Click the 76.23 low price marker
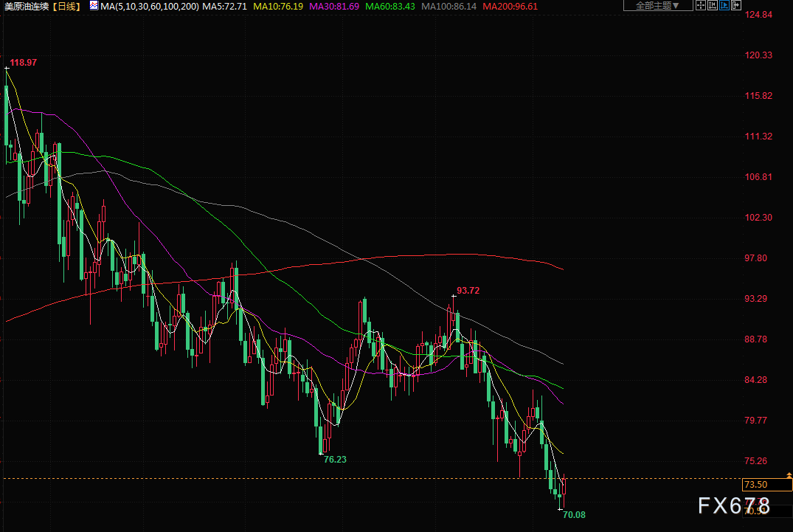Image resolution: width=793 pixels, height=532 pixels. (335, 460)
